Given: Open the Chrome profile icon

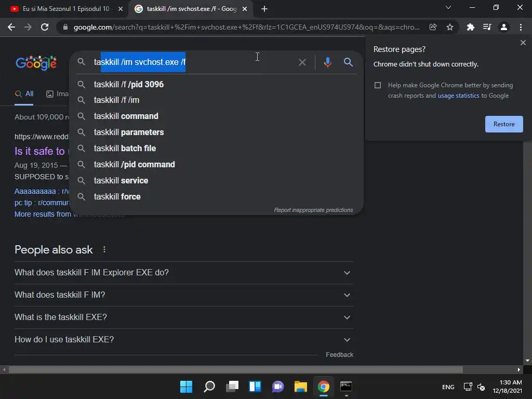Looking at the screenshot, I should [504, 27].
